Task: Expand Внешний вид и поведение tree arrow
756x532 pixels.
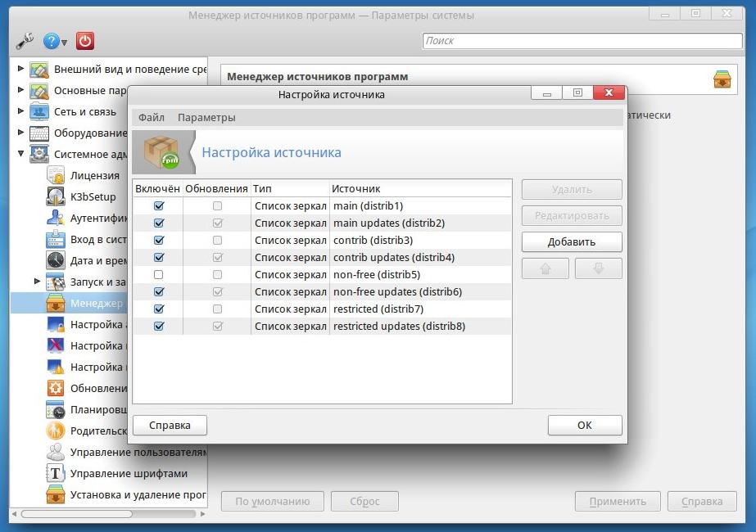Action: (x=20, y=69)
